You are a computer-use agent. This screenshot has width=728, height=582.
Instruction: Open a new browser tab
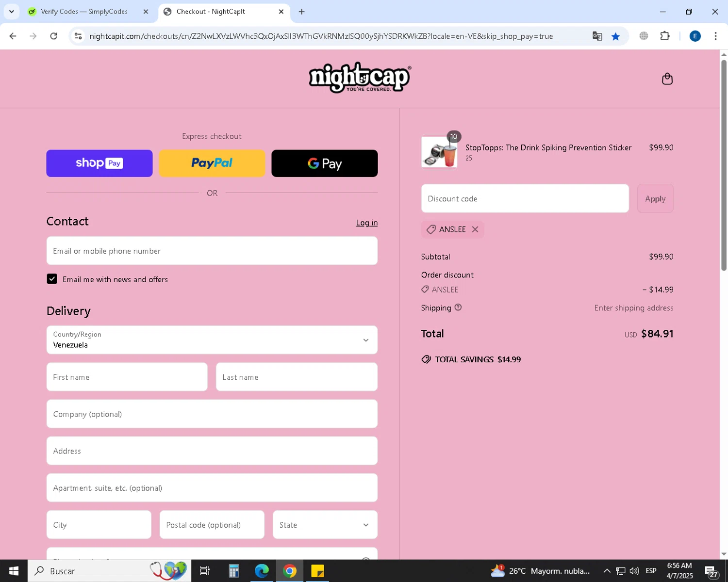point(301,12)
